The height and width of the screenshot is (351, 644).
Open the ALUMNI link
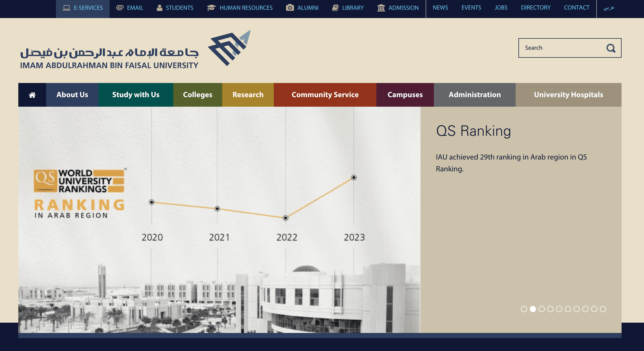302,8
